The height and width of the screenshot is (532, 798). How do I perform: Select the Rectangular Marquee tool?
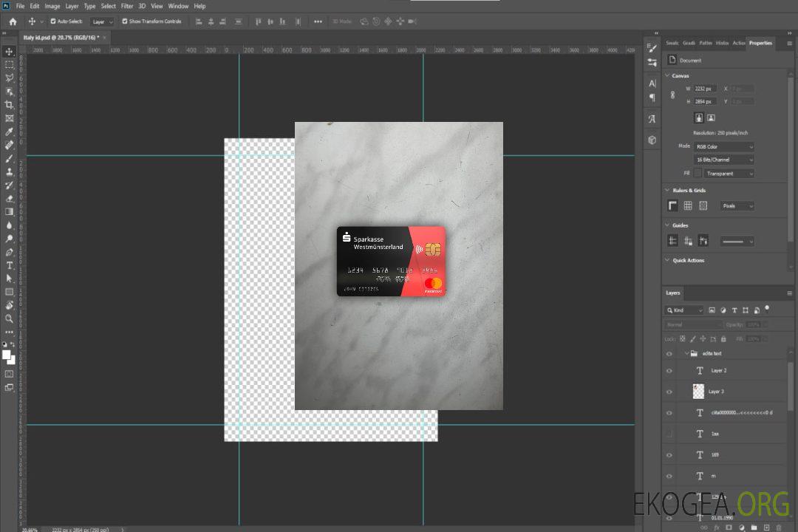tap(9, 65)
